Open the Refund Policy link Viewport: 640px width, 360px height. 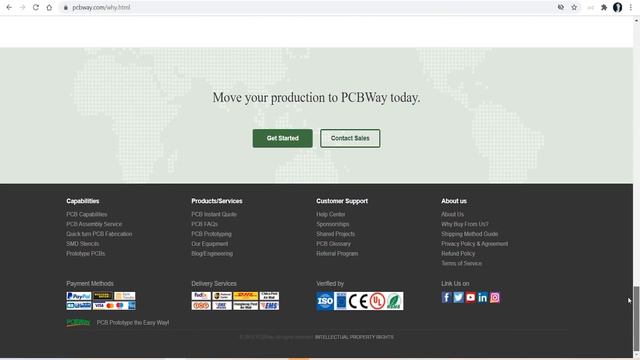(x=458, y=253)
